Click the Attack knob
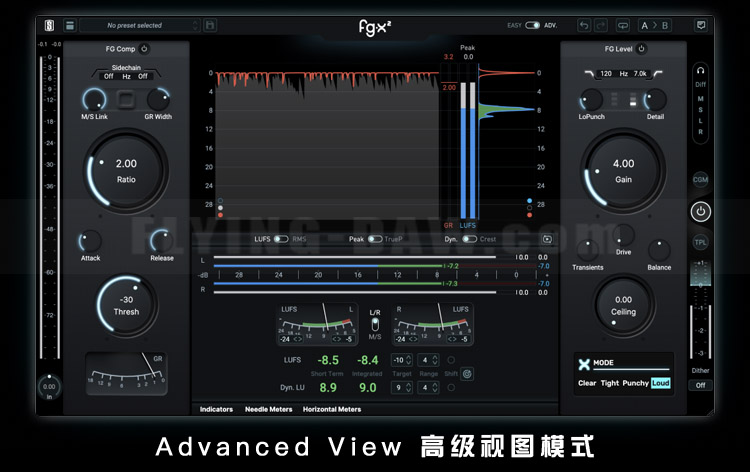The width and height of the screenshot is (750, 472). pyautogui.click(x=90, y=241)
